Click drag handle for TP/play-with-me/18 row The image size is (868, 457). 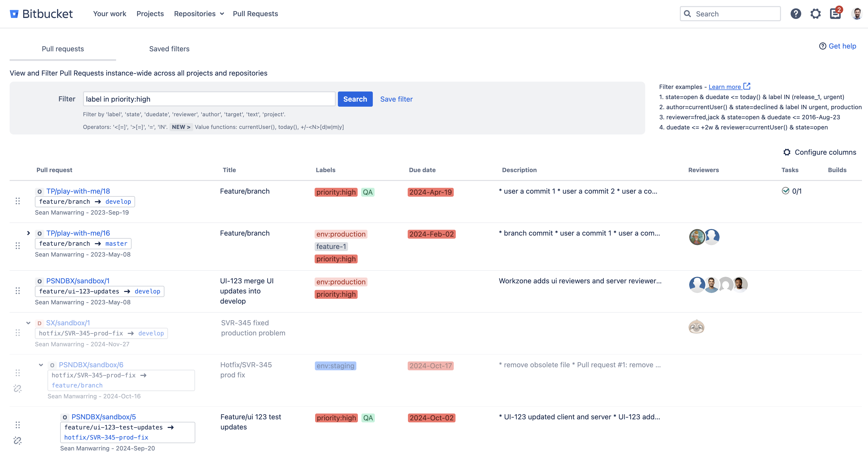[18, 201]
